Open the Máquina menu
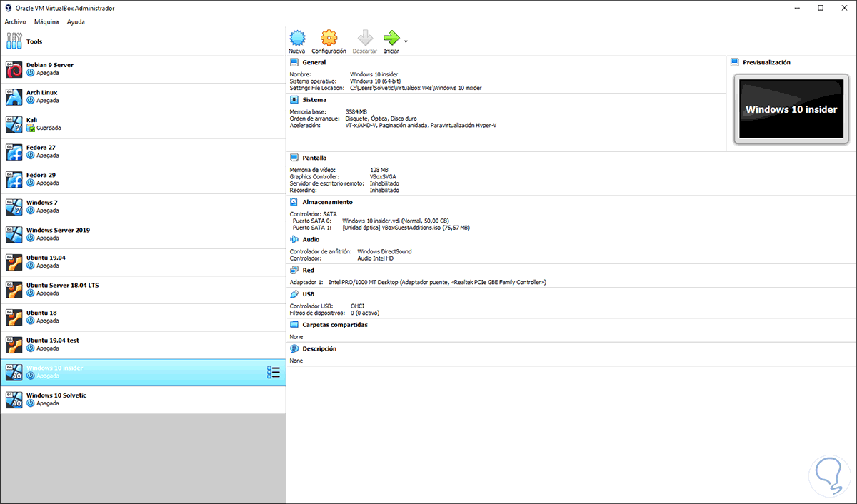Viewport: 857px width, 504px height. click(x=46, y=21)
